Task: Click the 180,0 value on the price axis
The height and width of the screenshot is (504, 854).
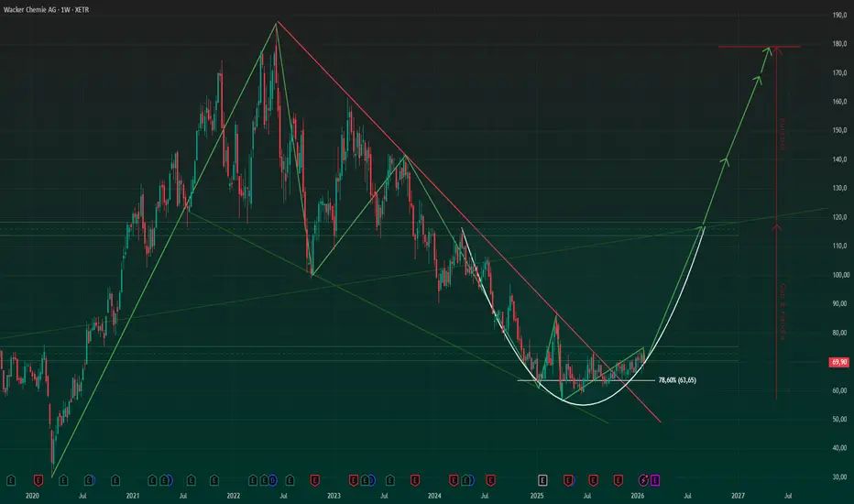Action: coord(838,44)
